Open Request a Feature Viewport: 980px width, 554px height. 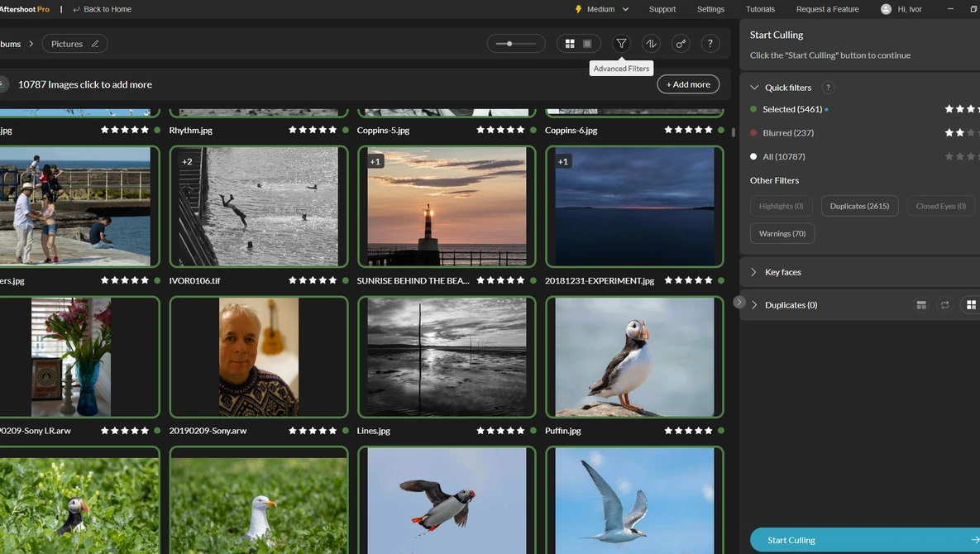(x=828, y=9)
